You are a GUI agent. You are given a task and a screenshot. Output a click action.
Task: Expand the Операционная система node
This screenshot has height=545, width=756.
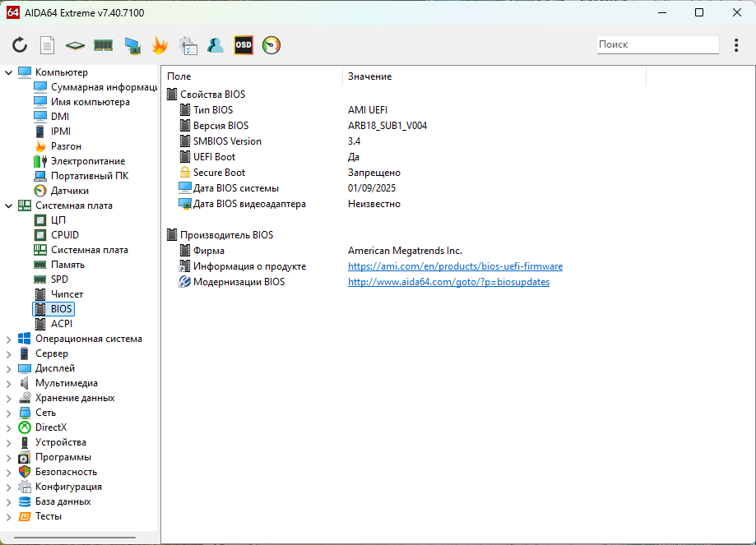[8, 339]
